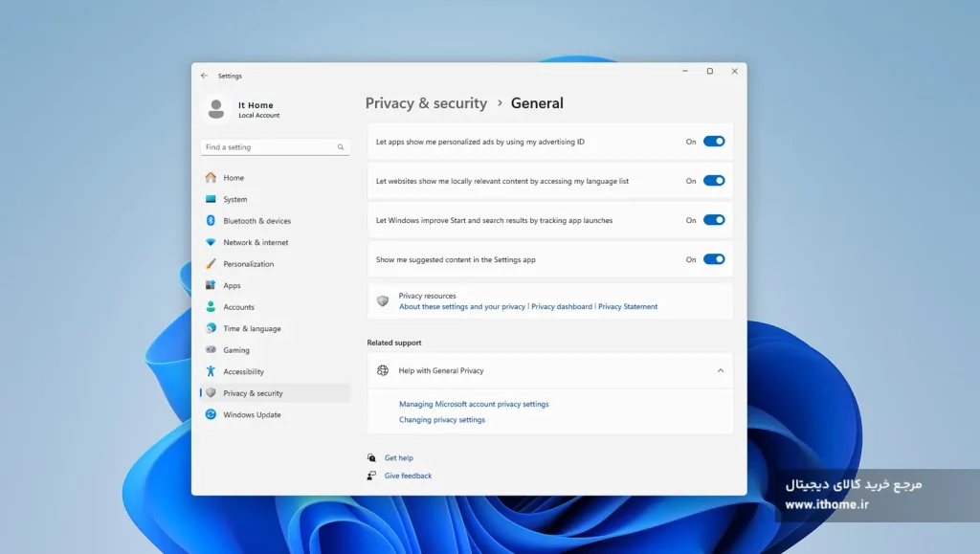Image resolution: width=980 pixels, height=554 pixels.
Task: Click 'Show me suggested content in the Settings app' text
Action: 456,260
